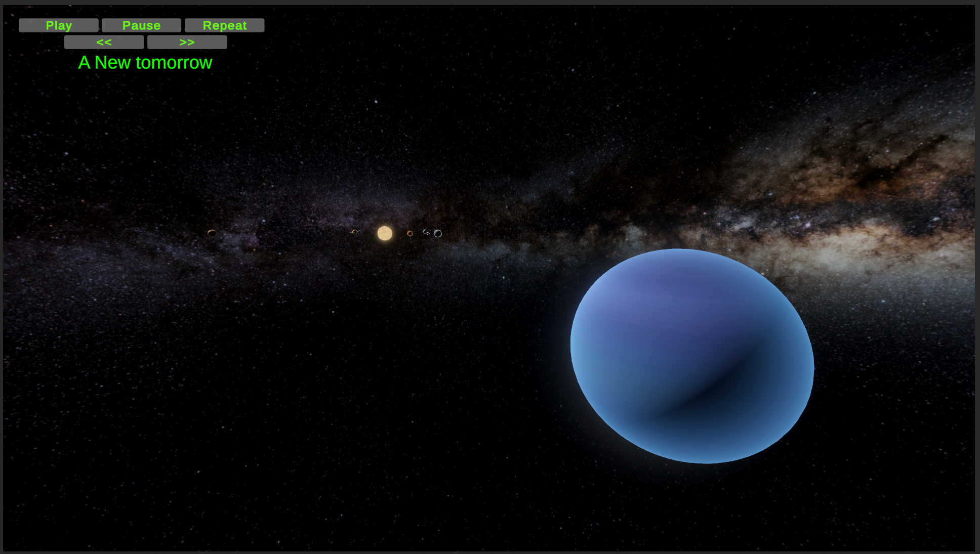This screenshot has width=980, height=554.
Task: Click the Repeat button
Action: tap(225, 25)
